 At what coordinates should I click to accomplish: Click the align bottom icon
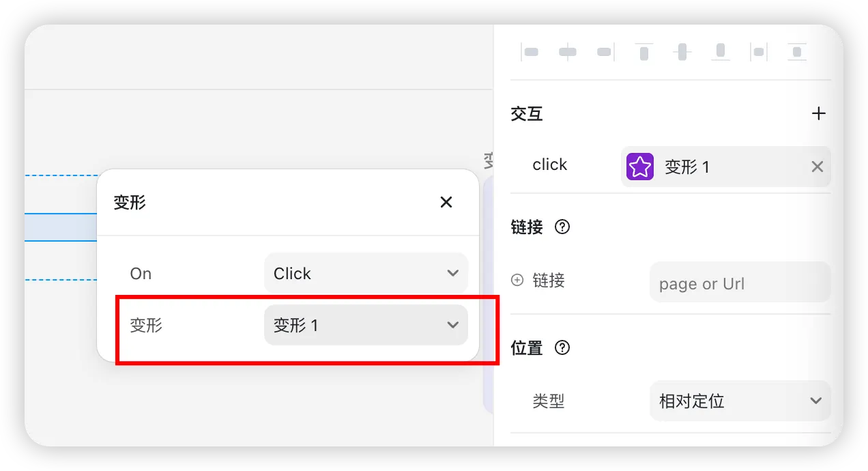(721, 52)
